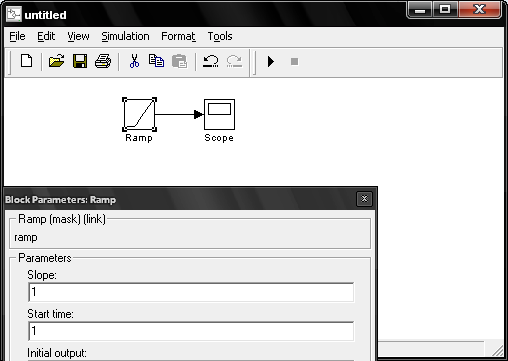Open the Edit menu
The height and width of the screenshot is (361, 508).
point(46,36)
